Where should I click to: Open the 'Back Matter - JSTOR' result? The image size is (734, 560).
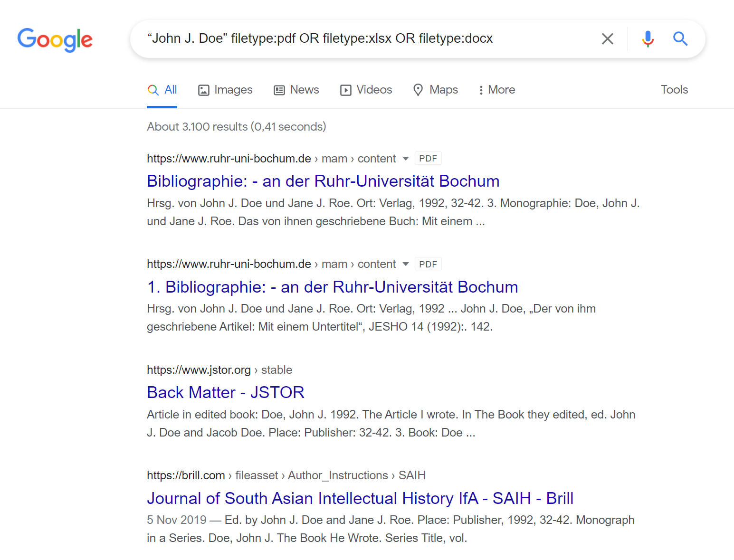coord(226,392)
